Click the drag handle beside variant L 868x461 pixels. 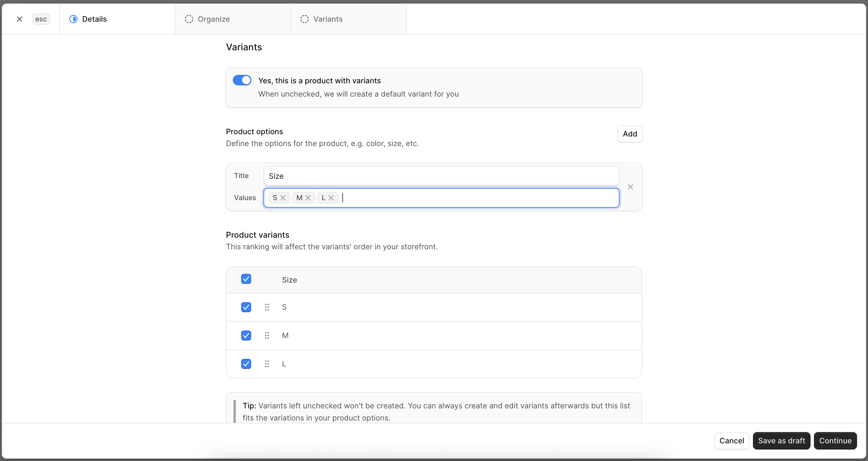(x=267, y=364)
